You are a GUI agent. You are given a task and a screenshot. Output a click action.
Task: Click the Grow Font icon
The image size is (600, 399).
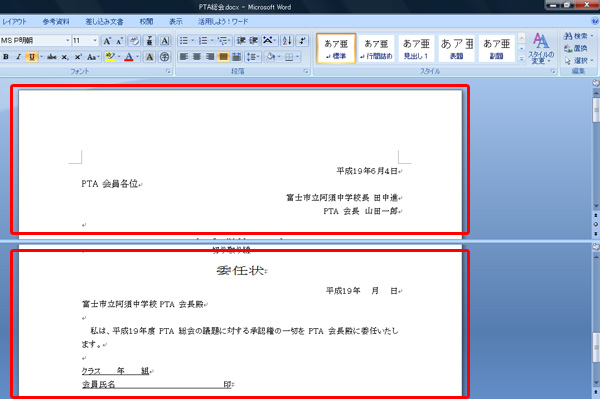[x=107, y=41]
